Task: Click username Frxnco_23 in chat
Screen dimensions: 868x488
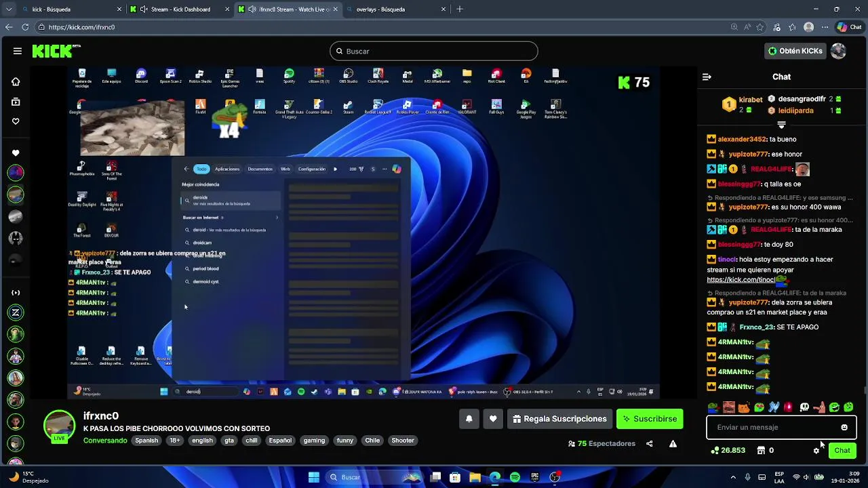Action: [x=756, y=327]
